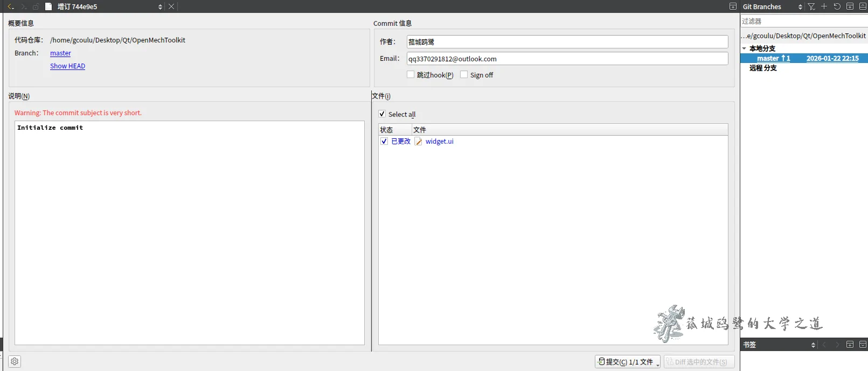Close the 增订 744e9e5 document

tap(171, 6)
